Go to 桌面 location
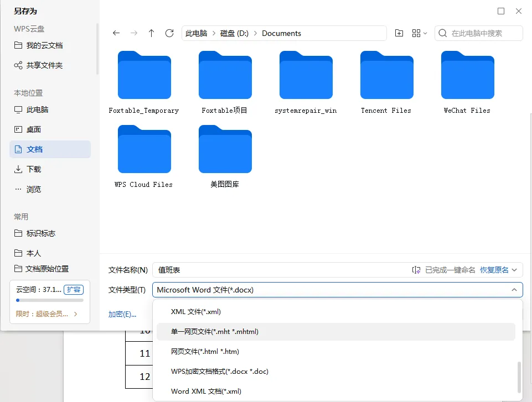Image resolution: width=532 pixels, height=402 pixels. pos(50,129)
